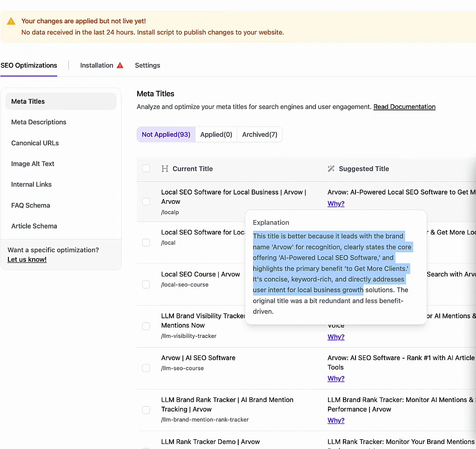The width and height of the screenshot is (476, 449).
Task: Tick the checkbox for the /localp row
Action: coord(146,201)
